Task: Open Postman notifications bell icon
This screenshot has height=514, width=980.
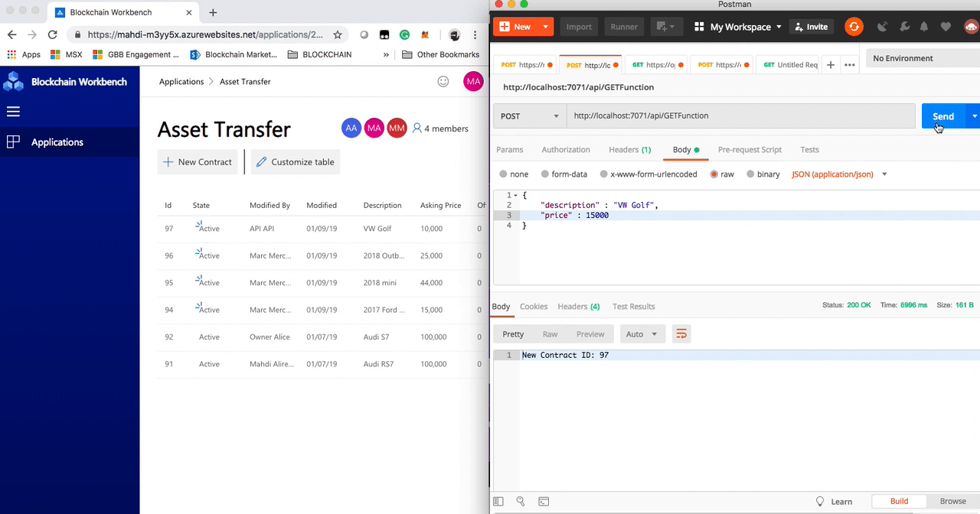Action: click(924, 27)
